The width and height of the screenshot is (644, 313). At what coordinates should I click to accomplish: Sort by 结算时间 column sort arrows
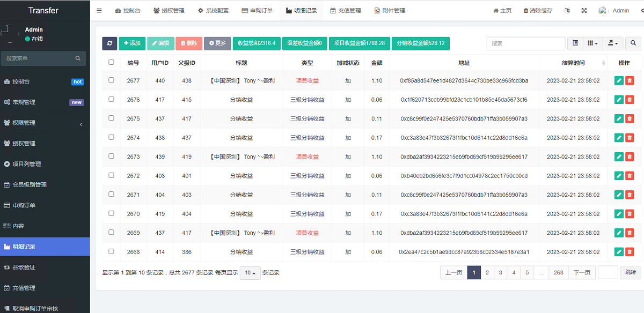[x=604, y=63]
